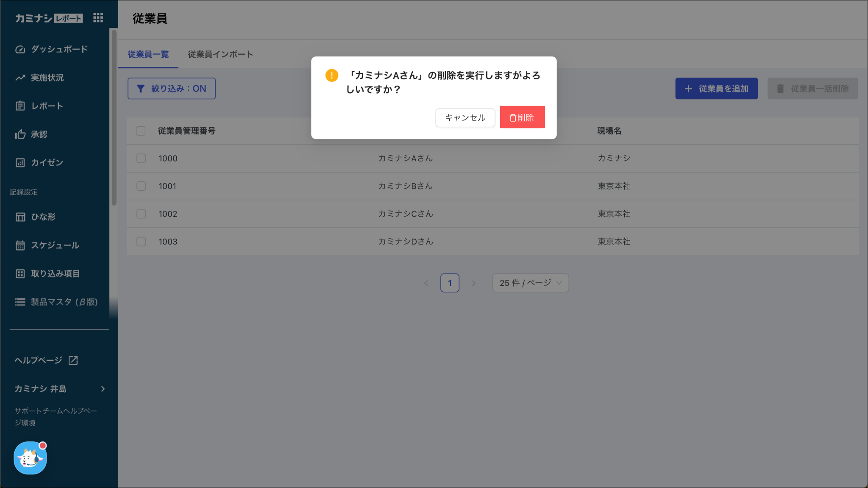Expand the カミナシ 井島 account chevron
Screen dimensions: 868x488
tap(103, 389)
